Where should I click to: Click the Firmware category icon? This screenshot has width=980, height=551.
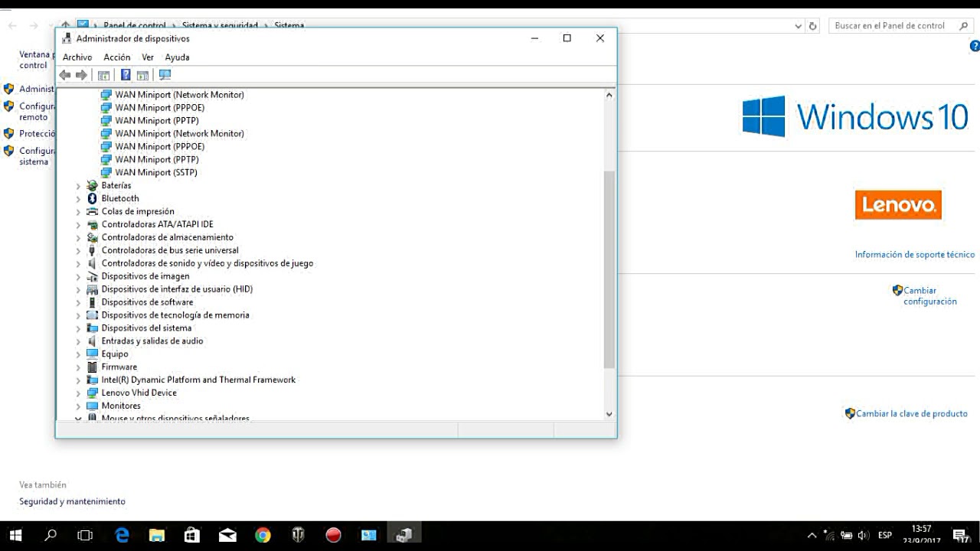click(x=93, y=367)
